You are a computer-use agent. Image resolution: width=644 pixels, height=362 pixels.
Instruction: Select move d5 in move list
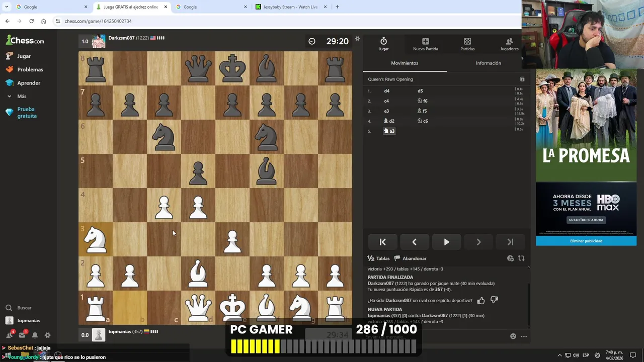(x=420, y=91)
